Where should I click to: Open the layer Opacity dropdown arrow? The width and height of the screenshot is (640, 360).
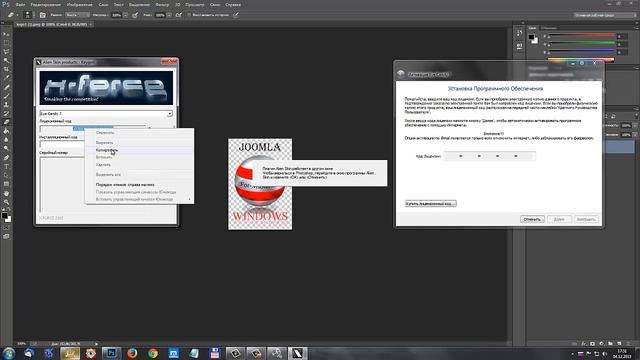(634, 126)
